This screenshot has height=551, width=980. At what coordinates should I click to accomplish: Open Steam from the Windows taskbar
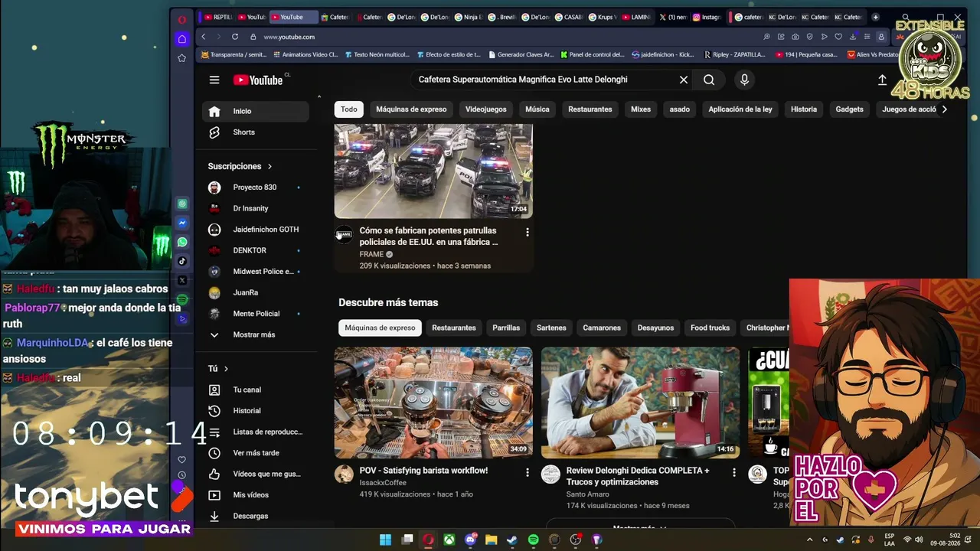coord(512,540)
